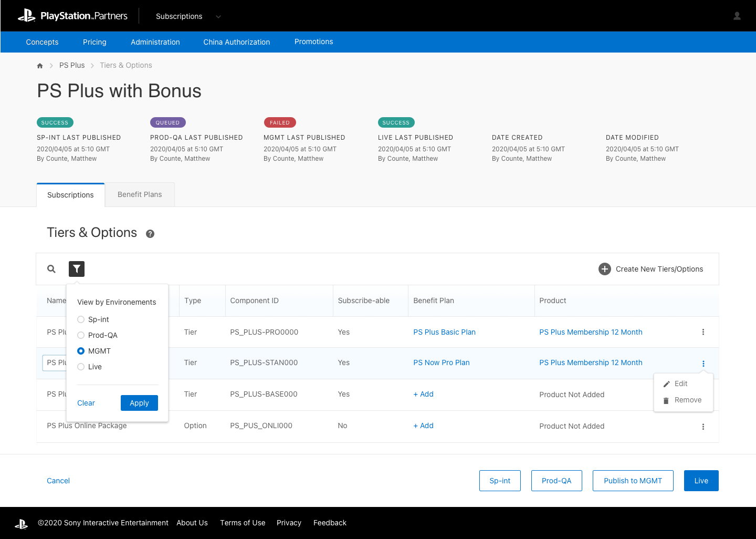Screen dimensions: 756x539
Task: Open the PS Now Pro Plan link
Action: (x=442, y=362)
